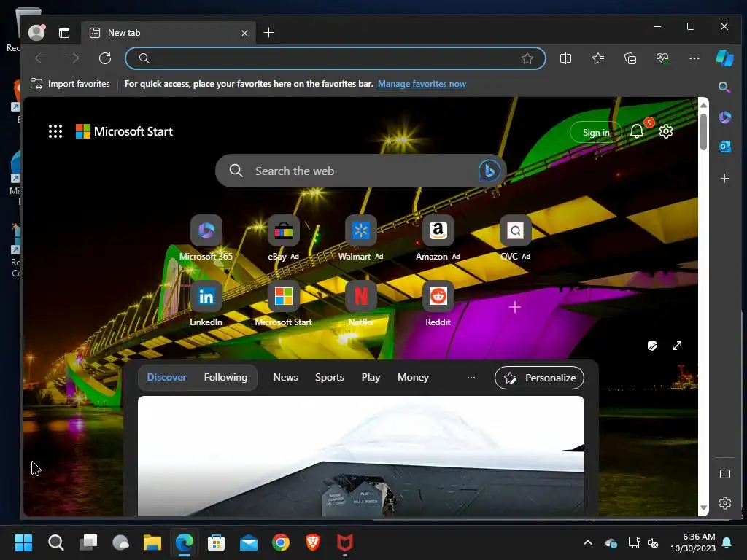The width and height of the screenshot is (747, 560).
Task: Open the Microsoft Start quick link tile
Action: [284, 304]
